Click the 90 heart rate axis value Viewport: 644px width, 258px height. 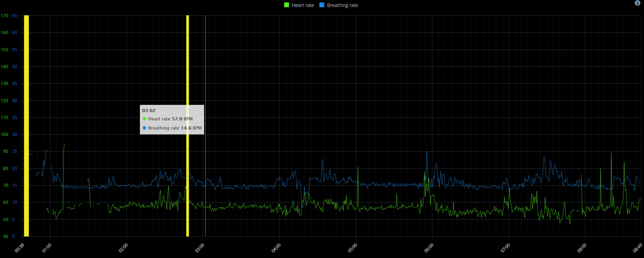pyautogui.click(x=6, y=151)
